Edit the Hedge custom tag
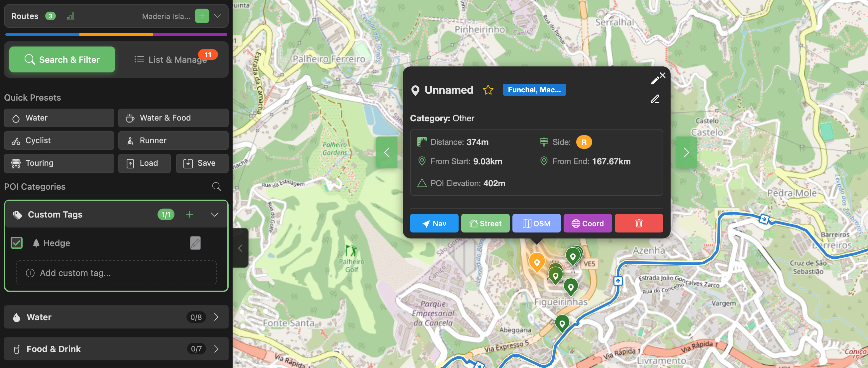The height and width of the screenshot is (368, 868). [195, 243]
